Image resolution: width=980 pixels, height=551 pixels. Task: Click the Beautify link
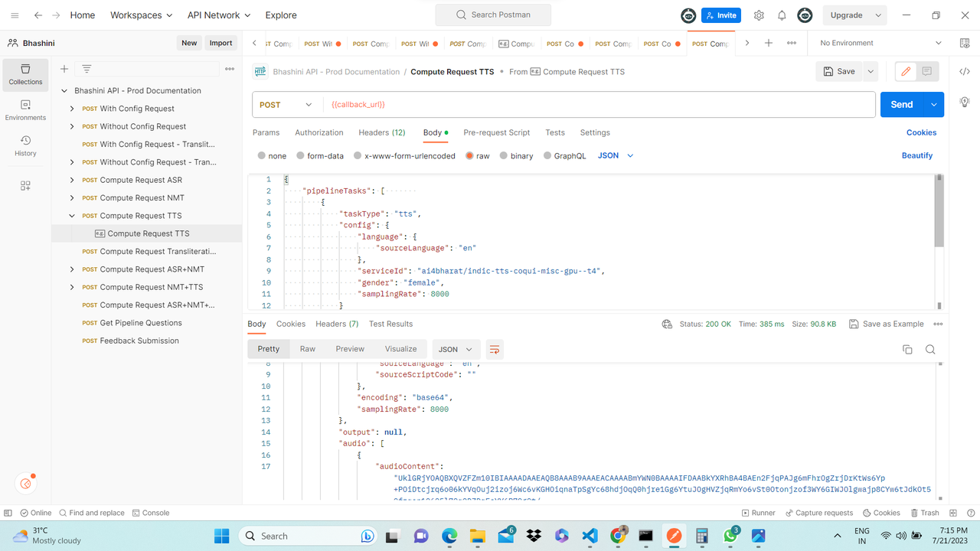pyautogui.click(x=917, y=155)
